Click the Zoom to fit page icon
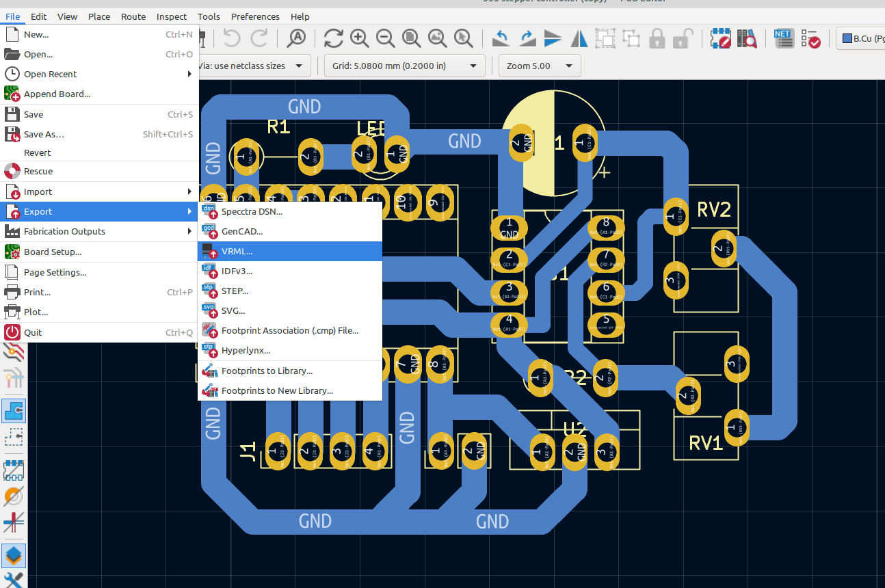 pyautogui.click(x=412, y=38)
